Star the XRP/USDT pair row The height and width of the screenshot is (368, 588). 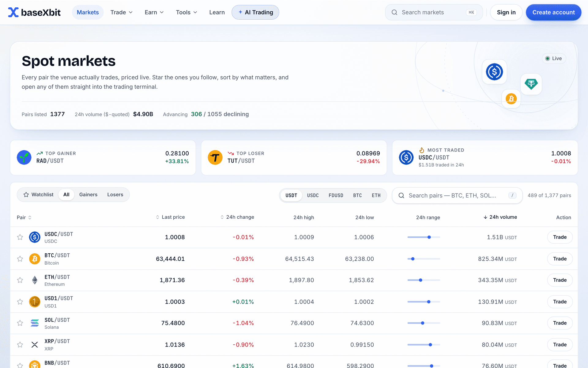(x=20, y=345)
